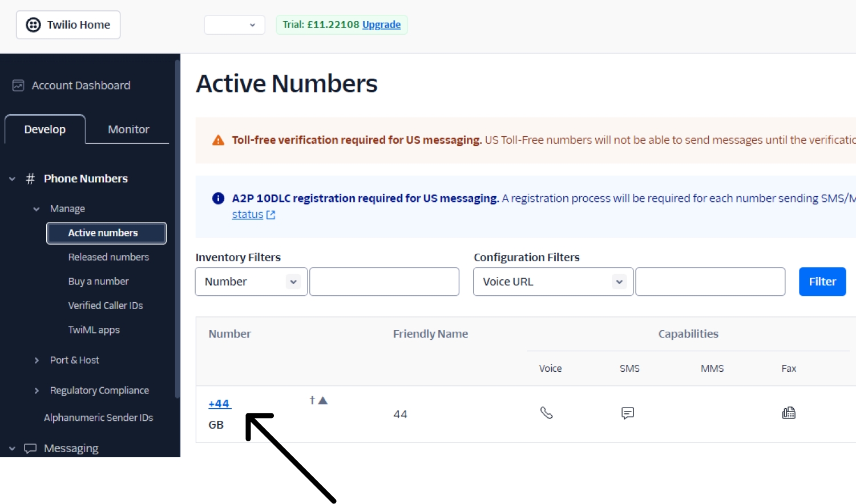The height and width of the screenshot is (504, 856).
Task: Click the Voice URL filter text field
Action: coord(710,282)
